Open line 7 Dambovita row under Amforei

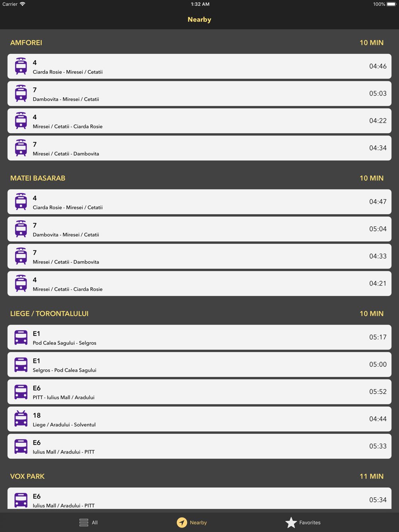pyautogui.click(x=199, y=94)
